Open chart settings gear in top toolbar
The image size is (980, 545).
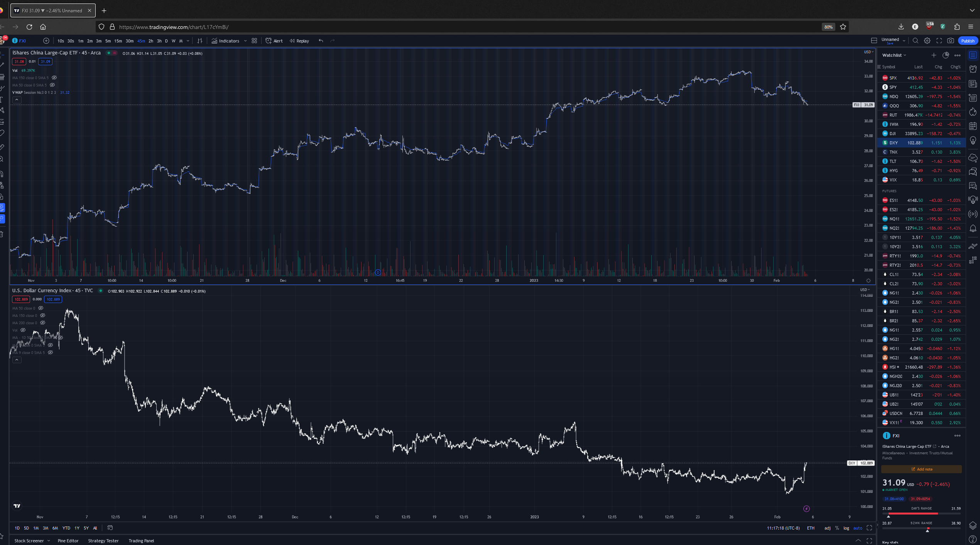click(x=927, y=41)
